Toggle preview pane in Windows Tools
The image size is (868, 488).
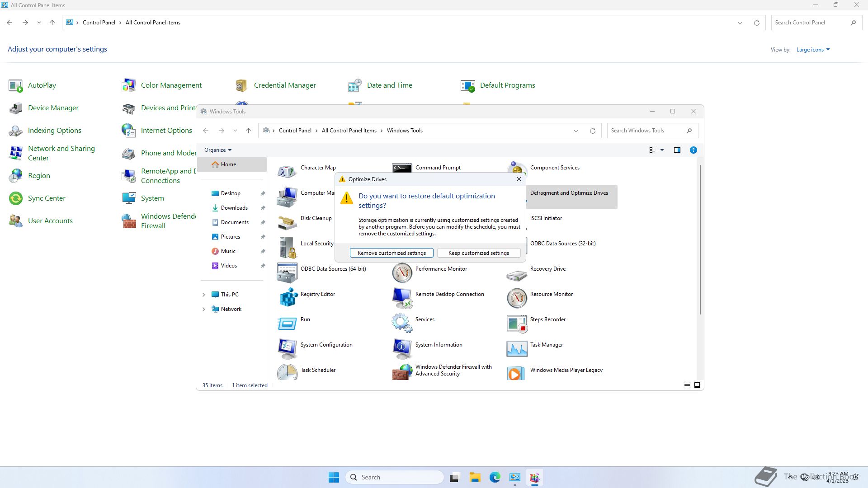point(677,150)
